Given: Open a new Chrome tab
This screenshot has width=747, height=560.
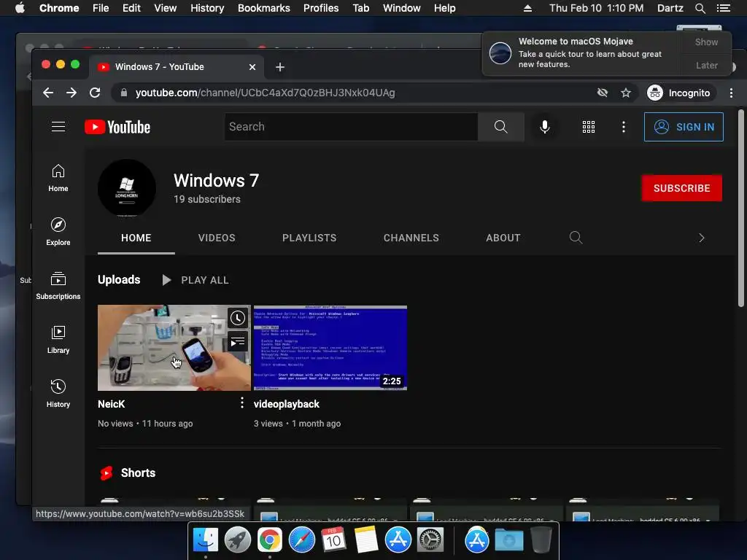Looking at the screenshot, I should pyautogui.click(x=280, y=67).
